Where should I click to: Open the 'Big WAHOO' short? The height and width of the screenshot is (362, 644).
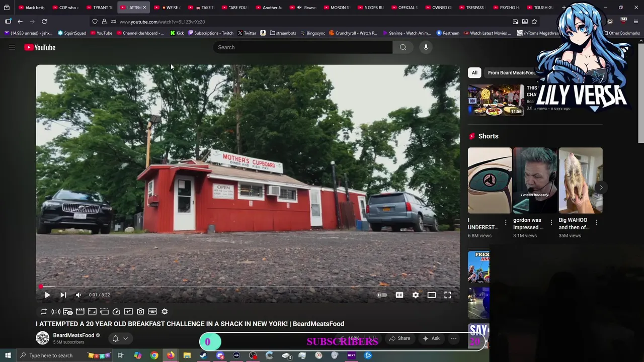[x=580, y=180]
